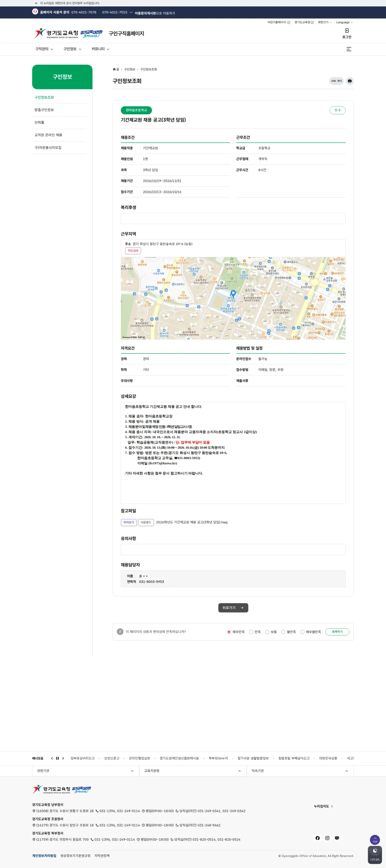Viewport: 386px width, 868px height.
Task: Open the 개인정보처리방침 footer link
Action: (x=44, y=855)
